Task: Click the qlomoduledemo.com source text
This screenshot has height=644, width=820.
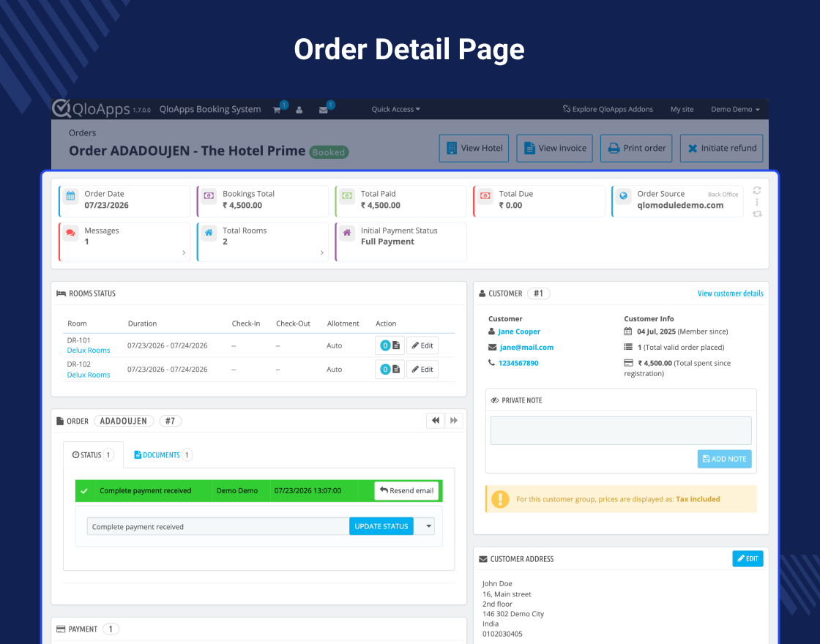Action: pyautogui.click(x=680, y=206)
